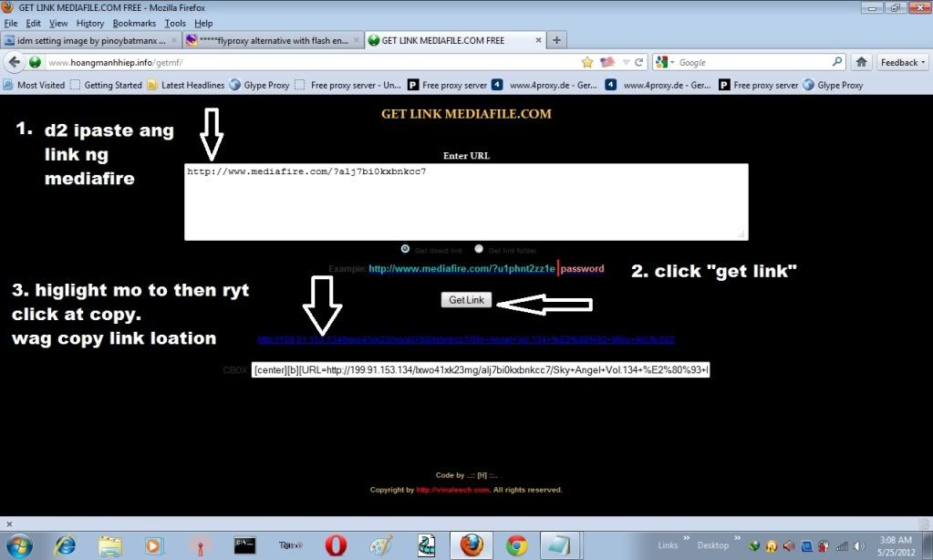
Task: Switch to idm setting image by pinoybatmanx tab
Action: pos(90,40)
